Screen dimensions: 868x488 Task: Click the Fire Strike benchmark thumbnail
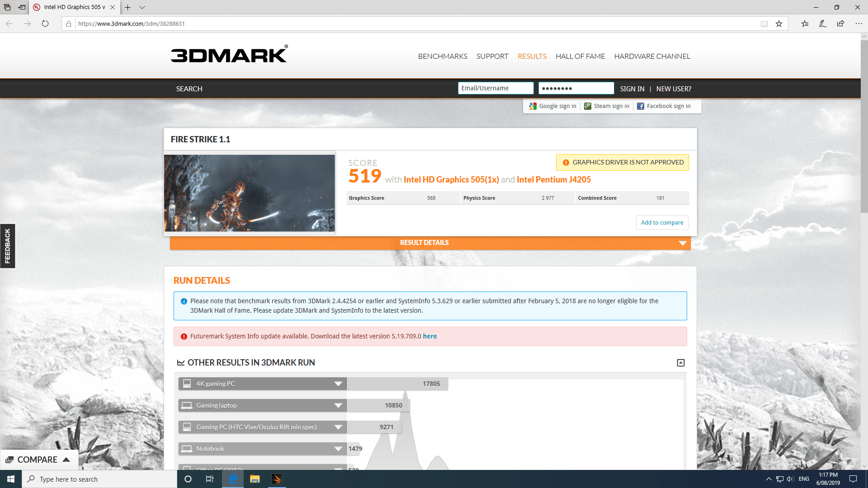(250, 193)
